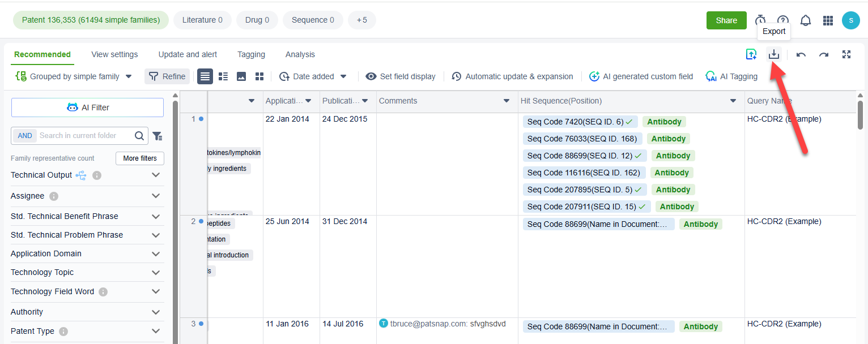Screen dimensions: 868x344
Task: Open the apps grid menu
Action: click(x=828, y=20)
